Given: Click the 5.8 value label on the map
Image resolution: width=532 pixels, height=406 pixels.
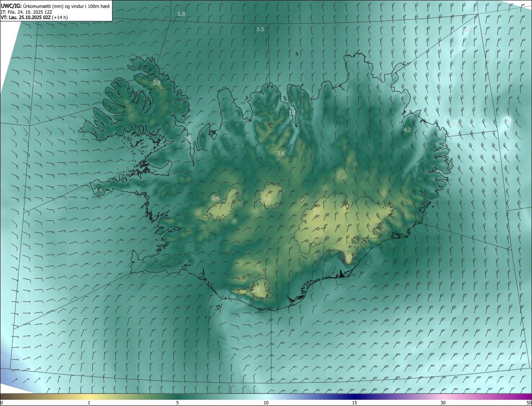Looking at the screenshot, I should tap(181, 14).
